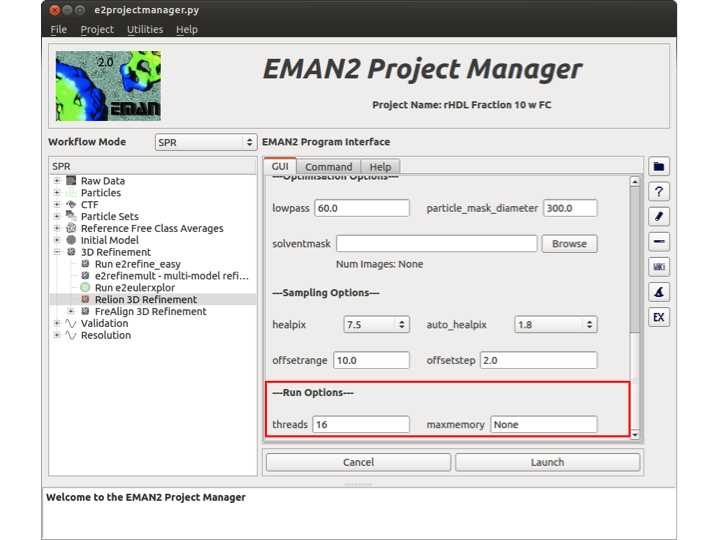Switch to the Command tab
720x540 pixels.
coord(328,167)
